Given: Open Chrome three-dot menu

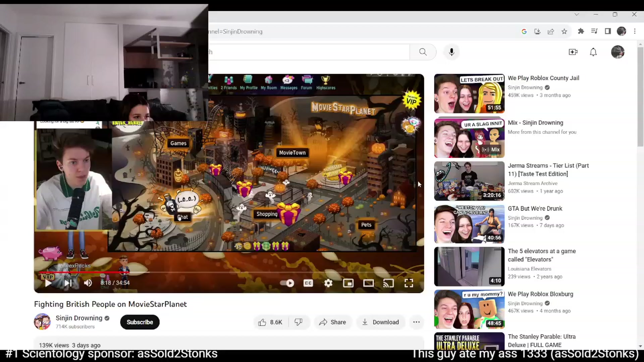Looking at the screenshot, I should [635, 31].
